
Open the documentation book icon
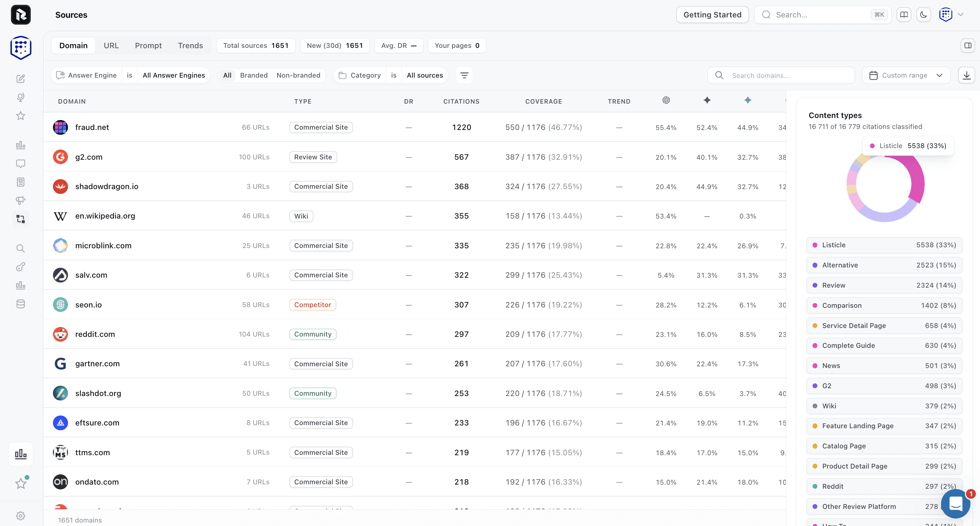904,15
